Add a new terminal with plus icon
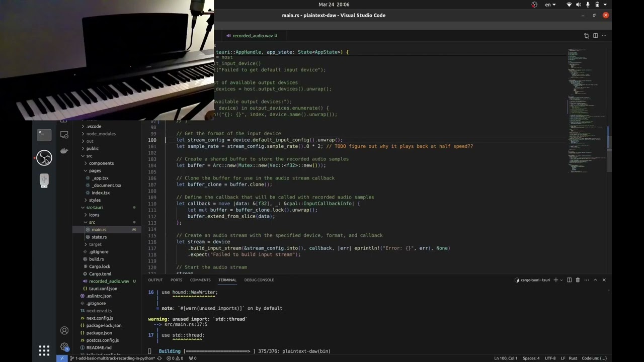The image size is (644, 362). 556,280
